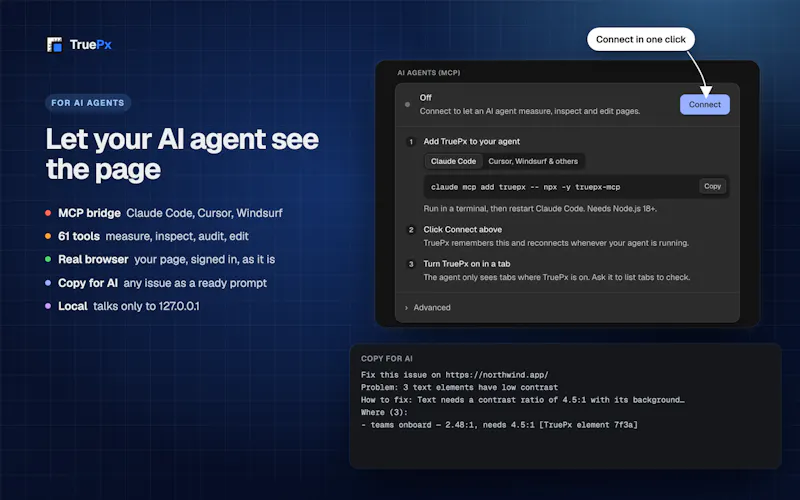Click 'Click Connect above' step title

pos(462,230)
